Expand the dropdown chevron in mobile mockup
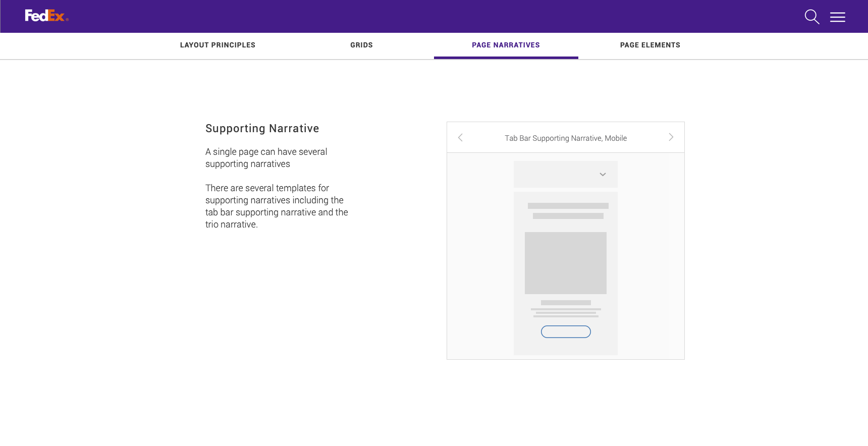Screen dimensions: 868x446 pyautogui.click(x=602, y=175)
